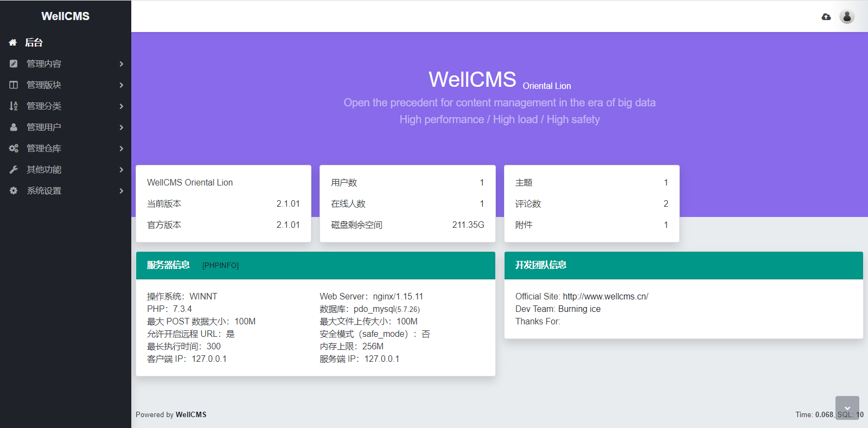Viewport: 868px width, 428px height.
Task: Click the user icon for 管理用户
Action: (14, 127)
